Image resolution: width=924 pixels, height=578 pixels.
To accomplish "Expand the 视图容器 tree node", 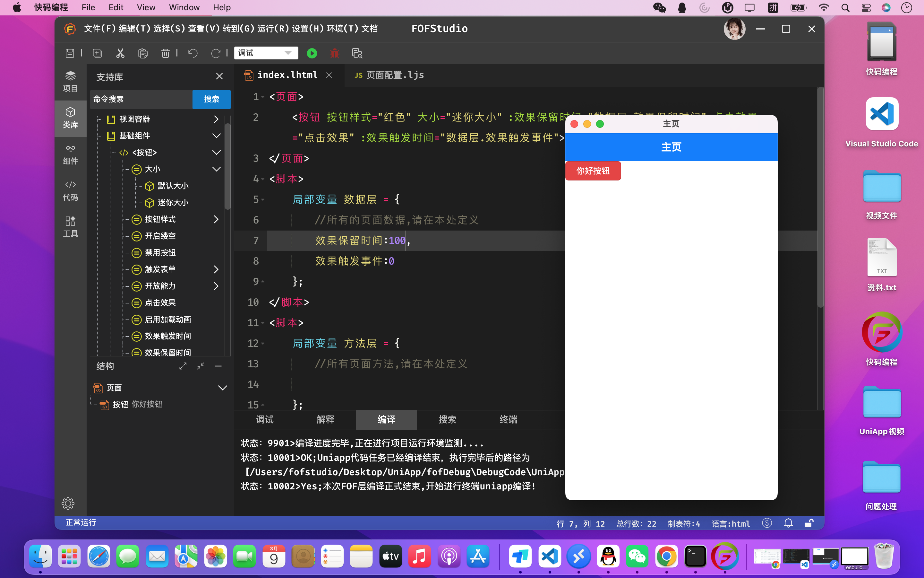I will (x=216, y=119).
